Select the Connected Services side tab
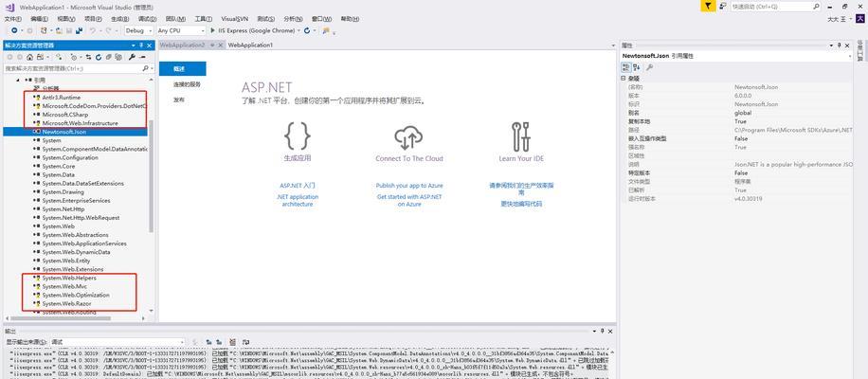Image resolution: width=868 pixels, height=379 pixels. click(x=187, y=84)
